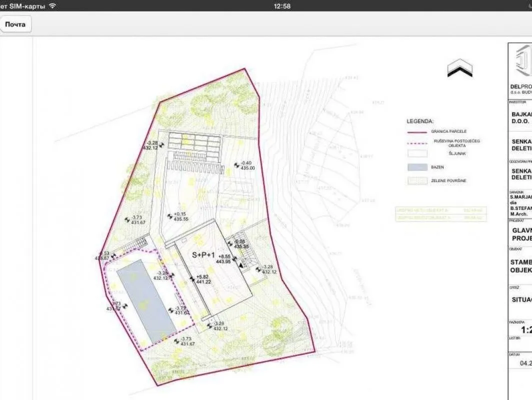Tap the +5.82 441.22 elevation text
Screen dimensions: 532x400
point(204,279)
